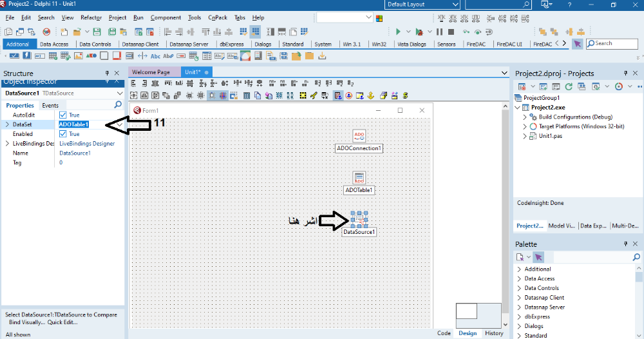The image size is (644, 339).
Task: Open the CnPack menu
Action: tap(218, 17)
